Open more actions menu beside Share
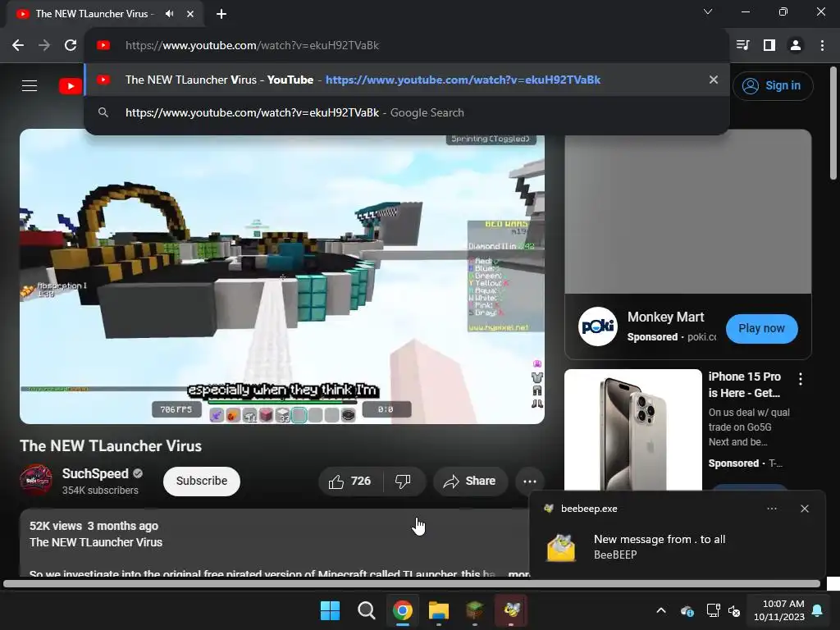The width and height of the screenshot is (840, 630). coord(530,482)
